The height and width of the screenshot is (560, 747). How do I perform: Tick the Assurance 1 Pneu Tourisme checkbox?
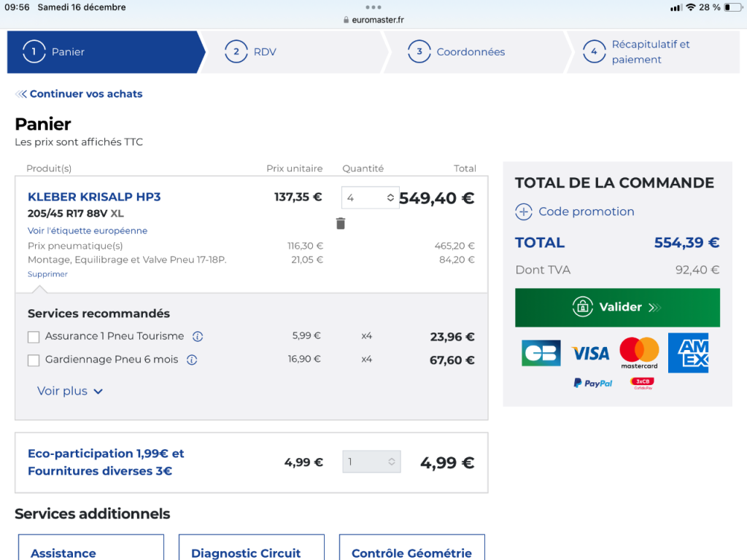coord(34,337)
